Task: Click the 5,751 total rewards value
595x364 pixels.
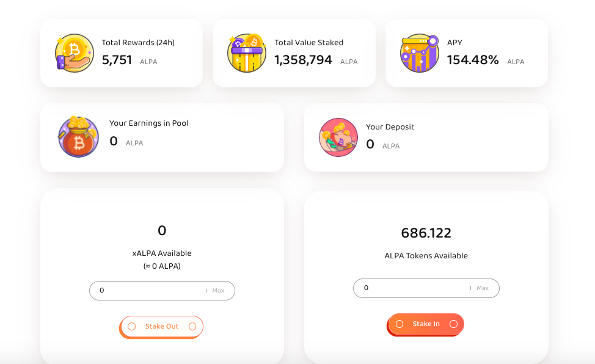Action: click(x=117, y=60)
